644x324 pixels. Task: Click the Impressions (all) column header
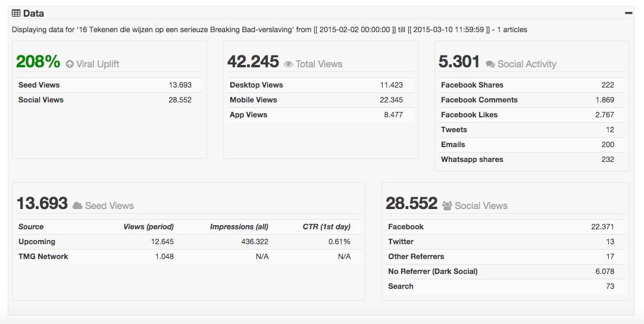(x=239, y=227)
